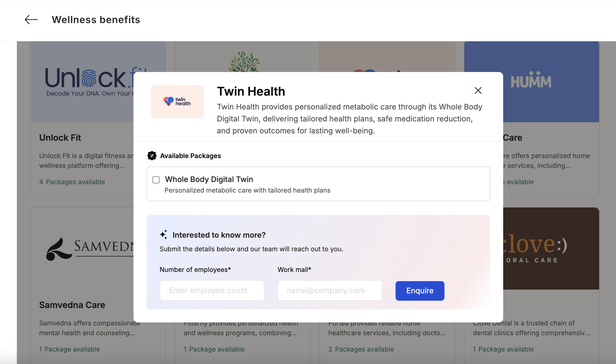Open '2 Packages available' under Portea description

[361, 349]
